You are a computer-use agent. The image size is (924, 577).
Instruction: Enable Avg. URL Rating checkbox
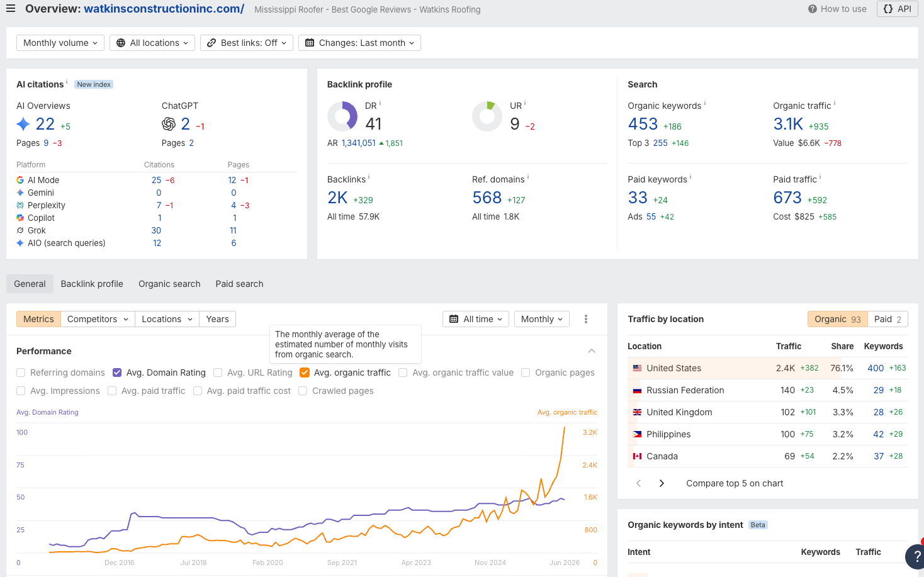click(x=218, y=373)
